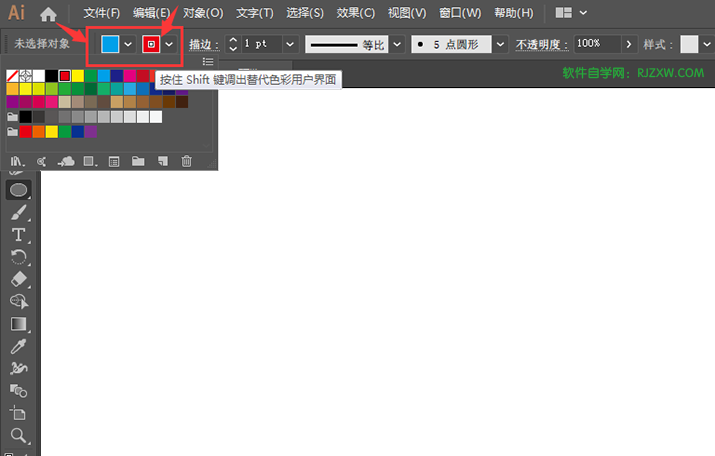Open the 5 点圆形 brush definition dropdown
This screenshot has height=456, width=715.
click(x=500, y=44)
